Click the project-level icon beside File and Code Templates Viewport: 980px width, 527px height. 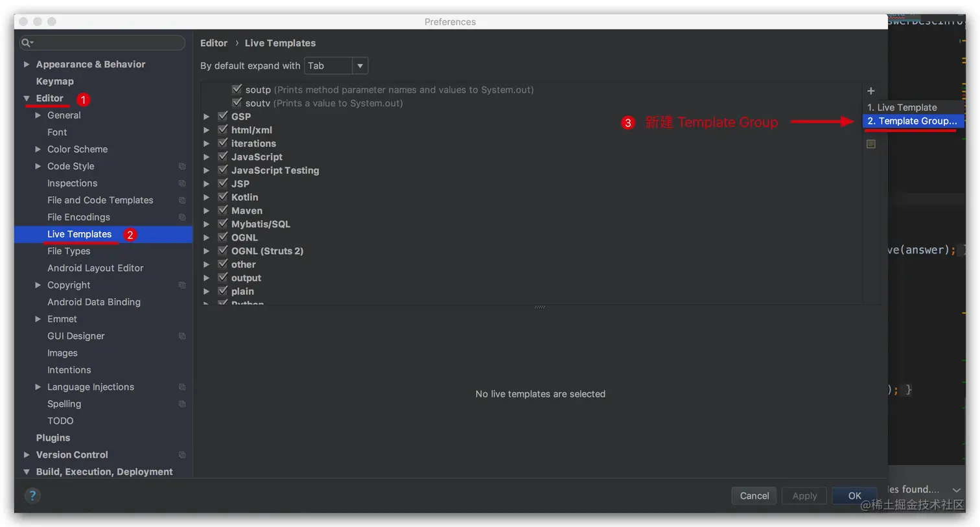pyautogui.click(x=182, y=200)
